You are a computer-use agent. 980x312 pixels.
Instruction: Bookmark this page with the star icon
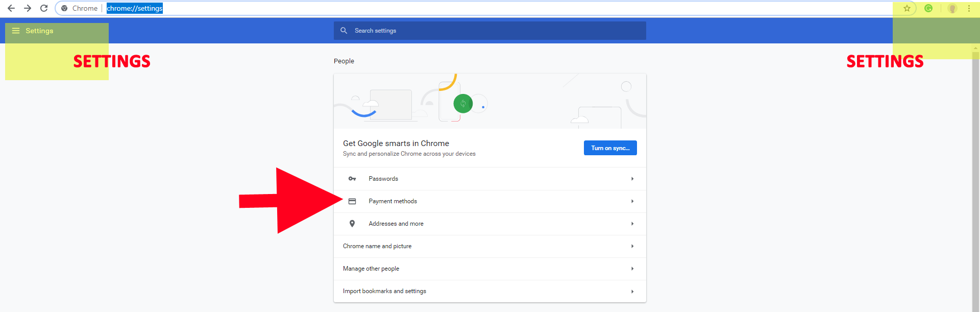tap(907, 8)
